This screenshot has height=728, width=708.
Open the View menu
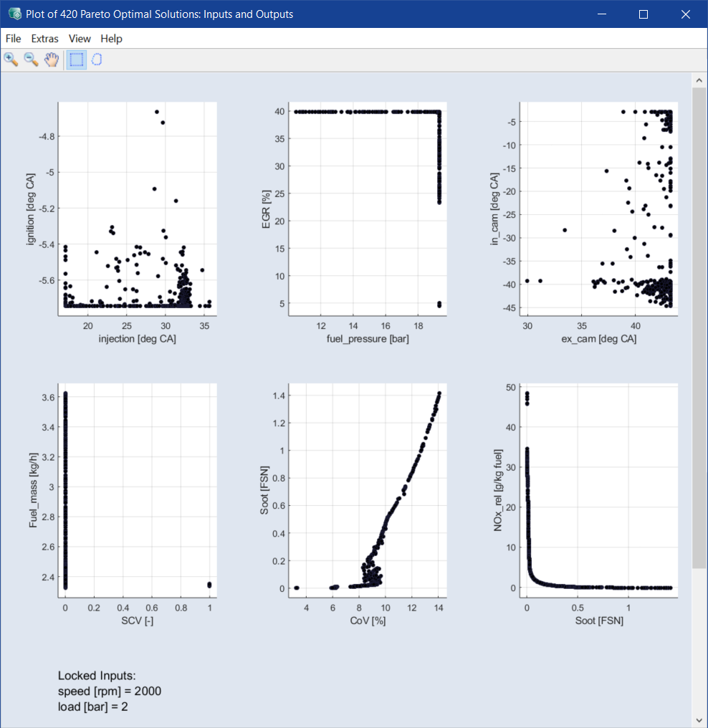tap(80, 39)
